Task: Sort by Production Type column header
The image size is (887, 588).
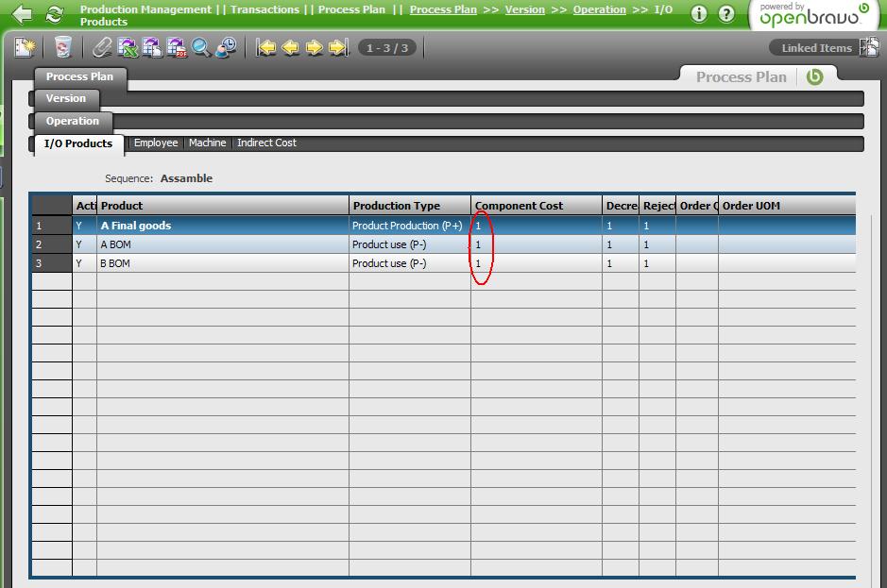Action: tap(410, 206)
